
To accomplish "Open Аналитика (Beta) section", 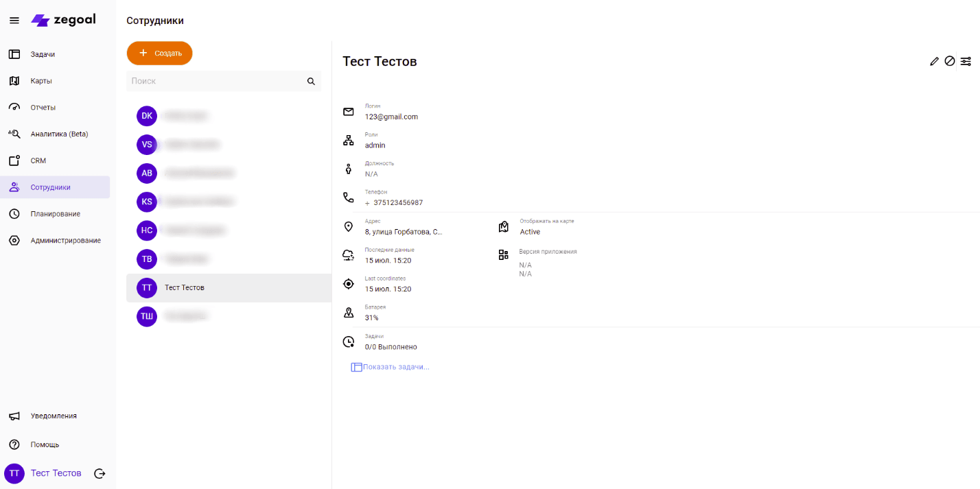I will [x=59, y=134].
